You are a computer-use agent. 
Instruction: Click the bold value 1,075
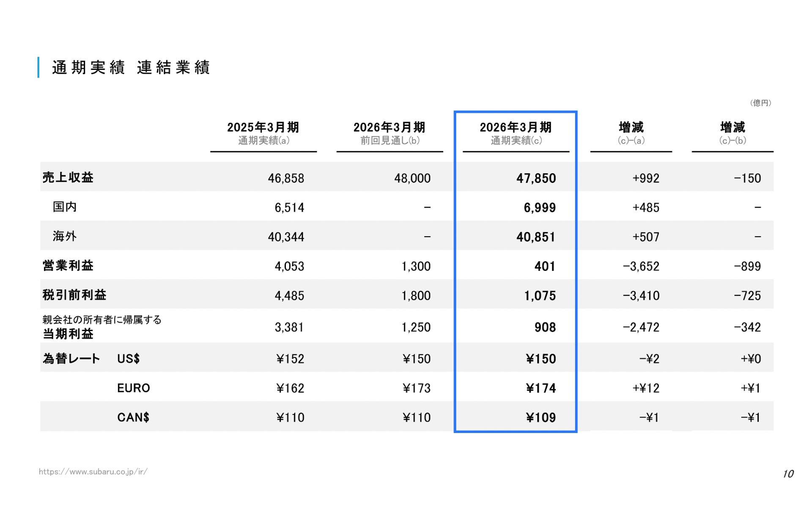pyautogui.click(x=540, y=295)
